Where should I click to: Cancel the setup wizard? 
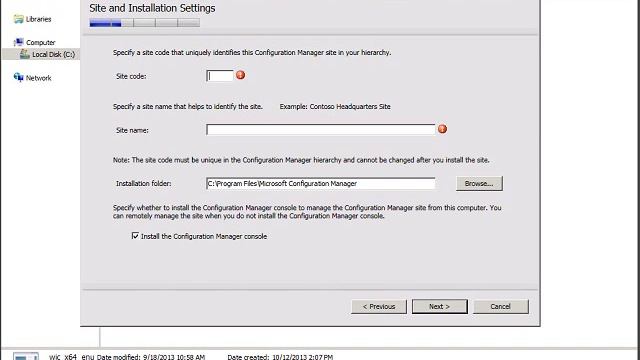click(500, 307)
